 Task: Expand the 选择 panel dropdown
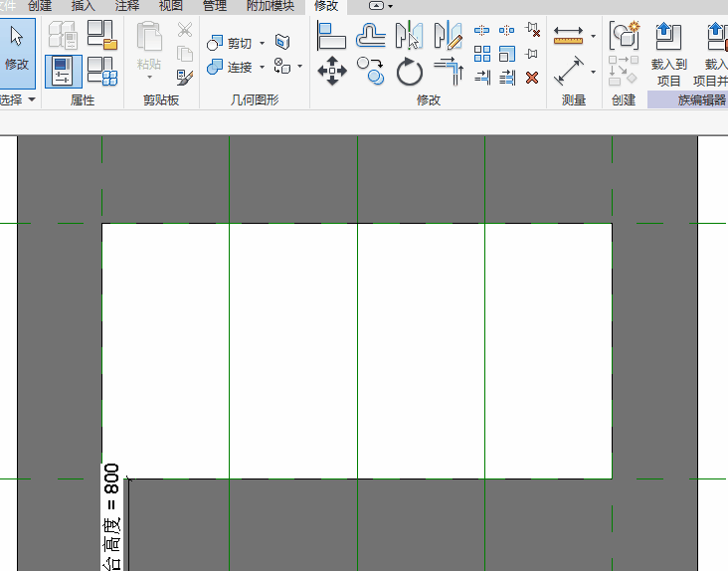32,99
